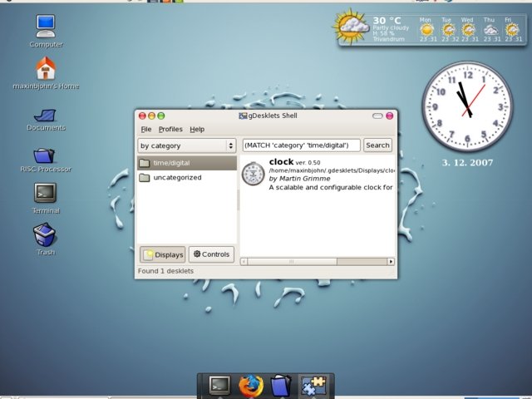The height and width of the screenshot is (399, 532).
Task: Switch to the Controls view toggle
Action: (211, 254)
